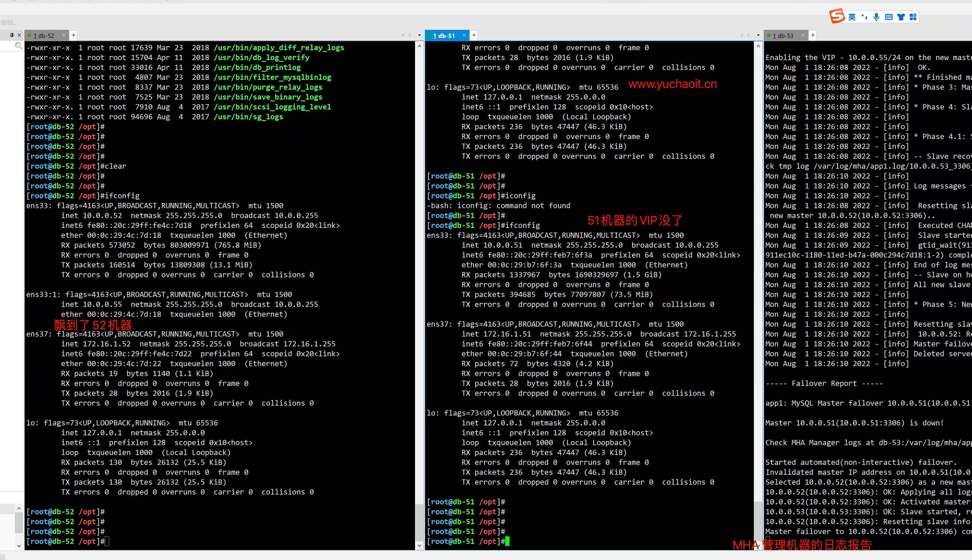Click scroll-up arrow in db-51 terminal
This screenshot has width=972, height=560.
(x=758, y=46)
